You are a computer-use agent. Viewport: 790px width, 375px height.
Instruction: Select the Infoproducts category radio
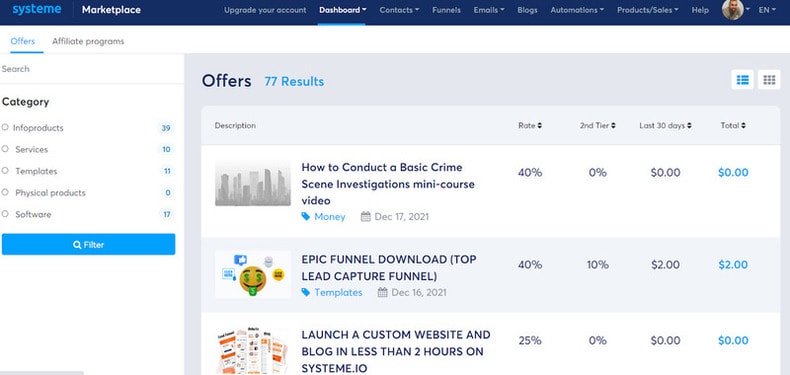5,128
